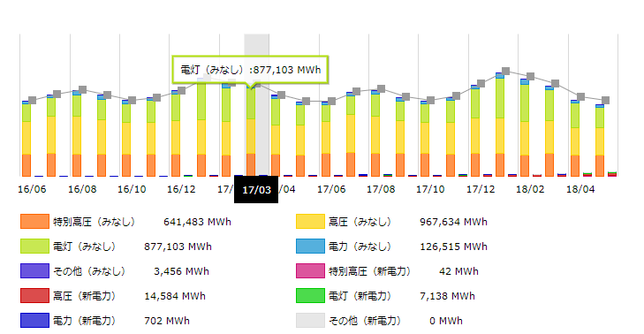Select the 高圧（新電力） legend label

coord(84,296)
